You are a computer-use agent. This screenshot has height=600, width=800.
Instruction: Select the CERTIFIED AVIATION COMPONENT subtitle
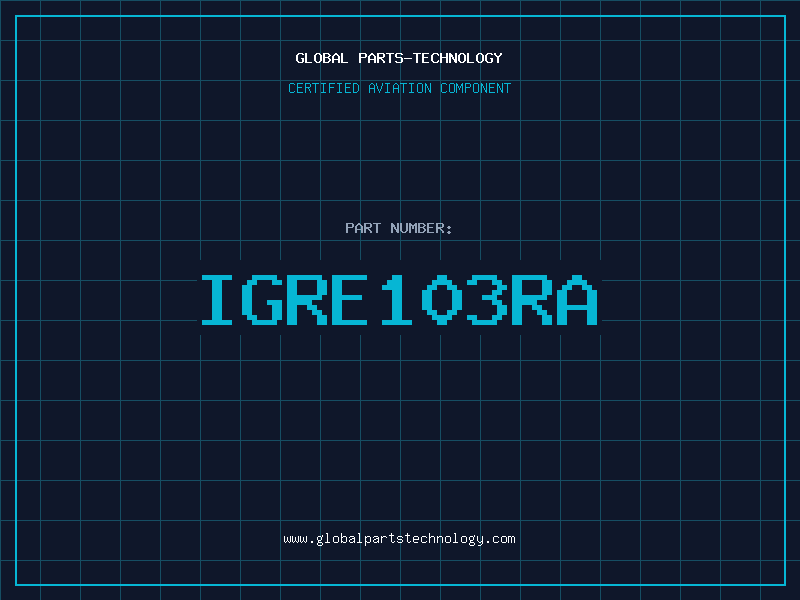point(399,88)
